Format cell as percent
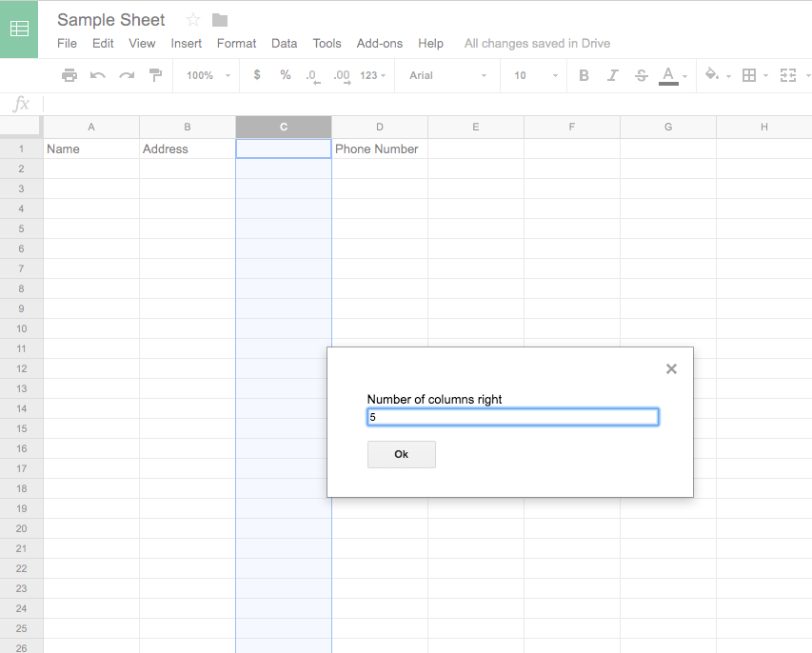 [x=286, y=75]
